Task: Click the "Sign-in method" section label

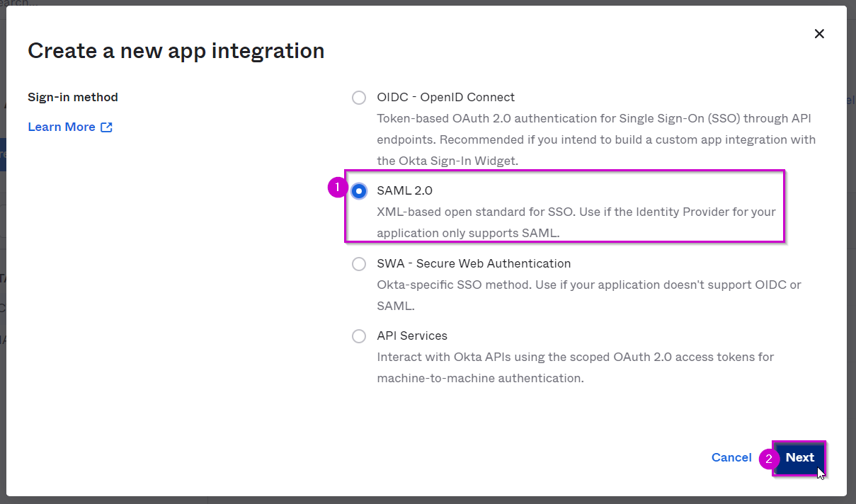Action: coord(73,97)
